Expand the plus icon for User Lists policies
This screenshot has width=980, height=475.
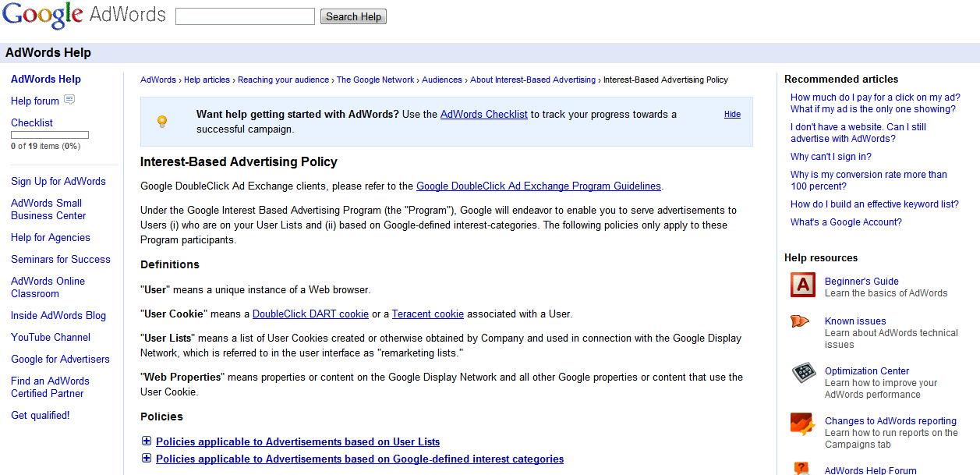point(147,441)
